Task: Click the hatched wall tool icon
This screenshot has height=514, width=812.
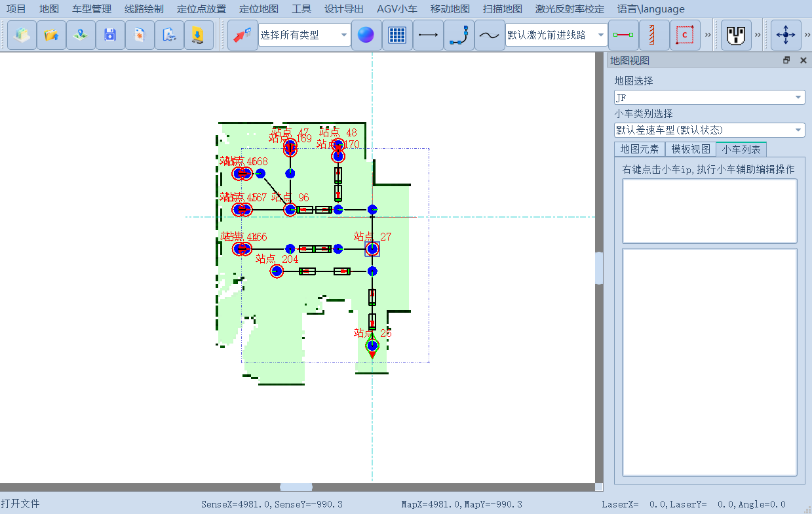Action: 654,35
